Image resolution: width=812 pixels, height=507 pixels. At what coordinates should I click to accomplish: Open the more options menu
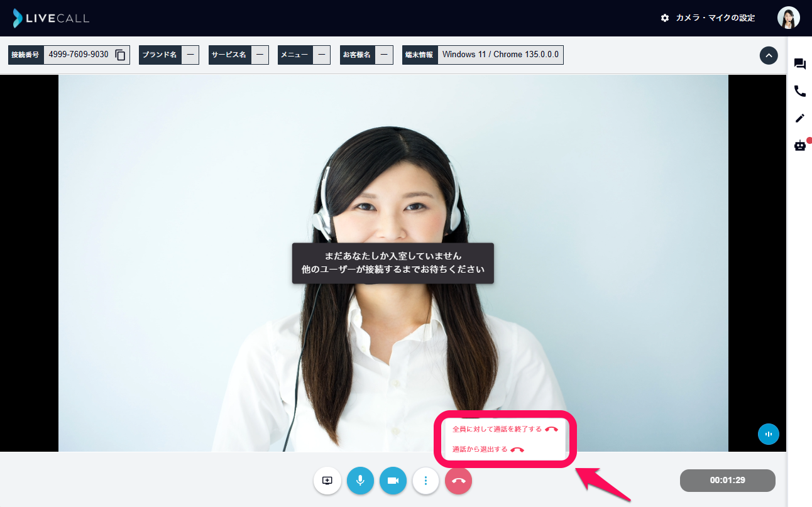pos(425,481)
